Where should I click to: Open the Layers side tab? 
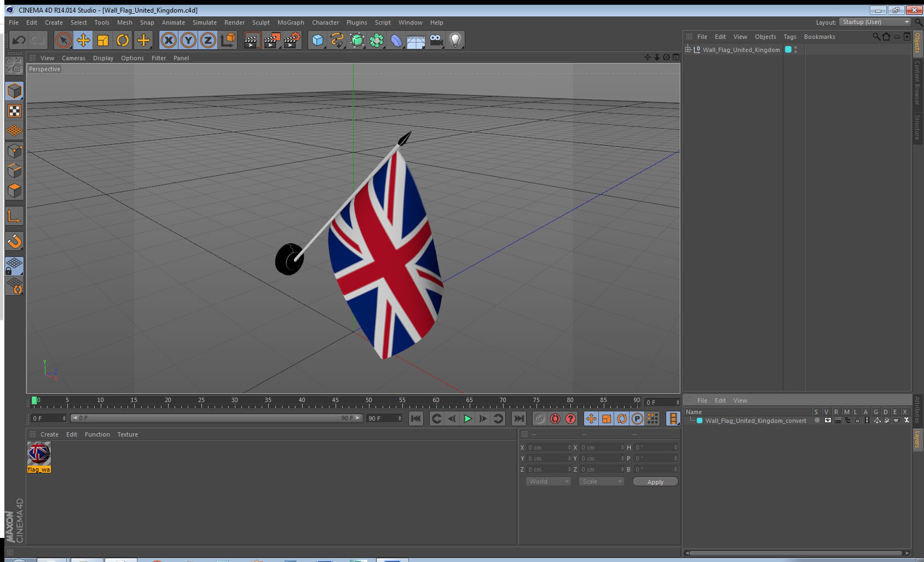(917, 439)
